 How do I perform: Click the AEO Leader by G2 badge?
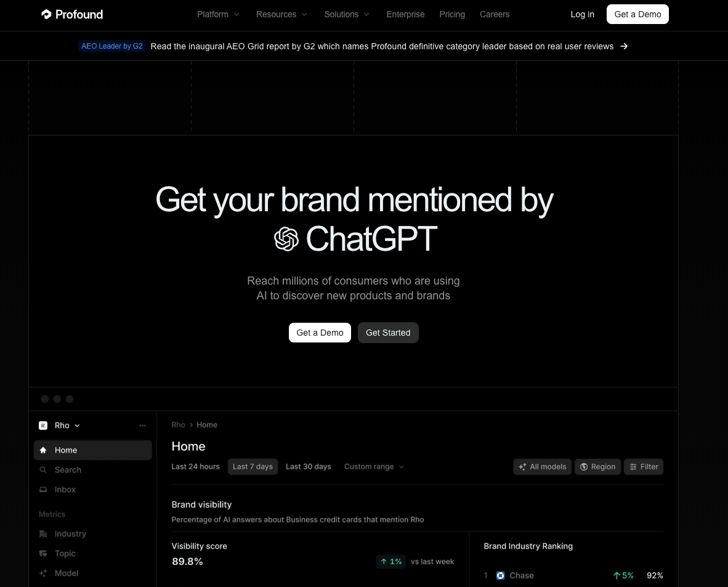click(112, 46)
